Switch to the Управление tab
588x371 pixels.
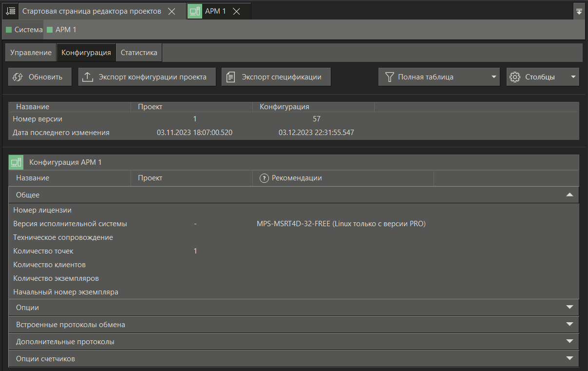31,53
